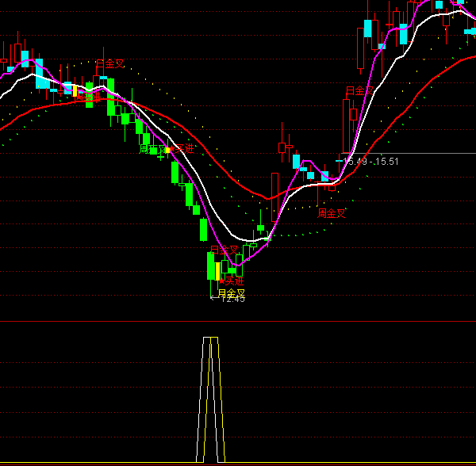Screen dimensions: 476x466
Task: Select the gray 周金叉 signal label
Action: click(x=153, y=148)
